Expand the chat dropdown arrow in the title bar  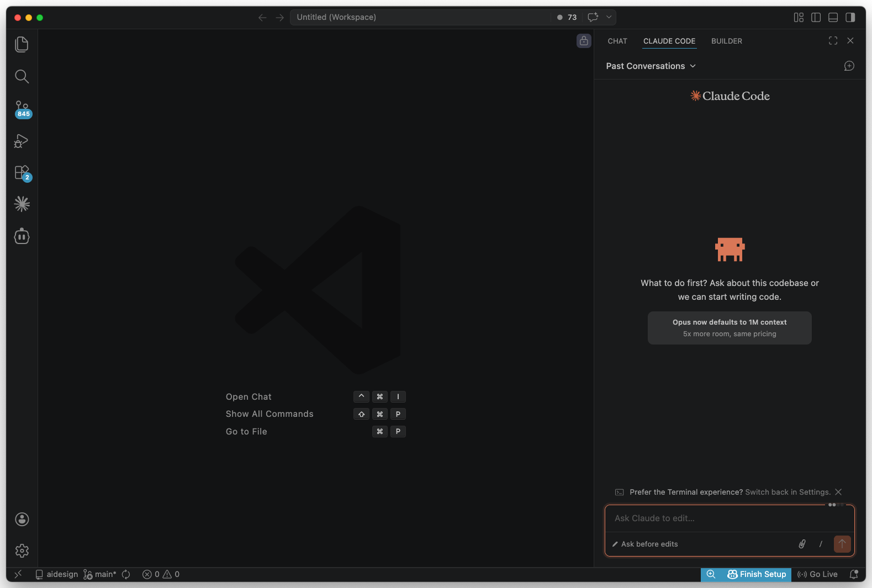(x=609, y=17)
